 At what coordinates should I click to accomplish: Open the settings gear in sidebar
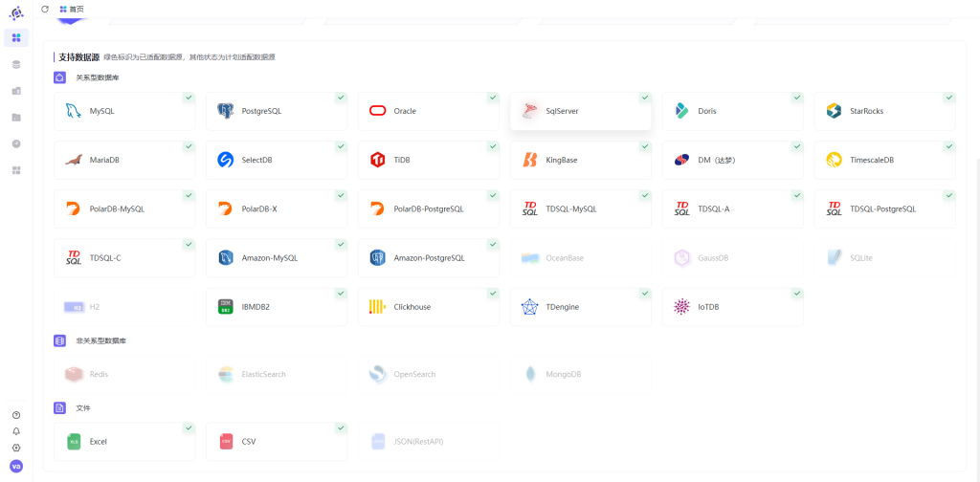(x=16, y=448)
